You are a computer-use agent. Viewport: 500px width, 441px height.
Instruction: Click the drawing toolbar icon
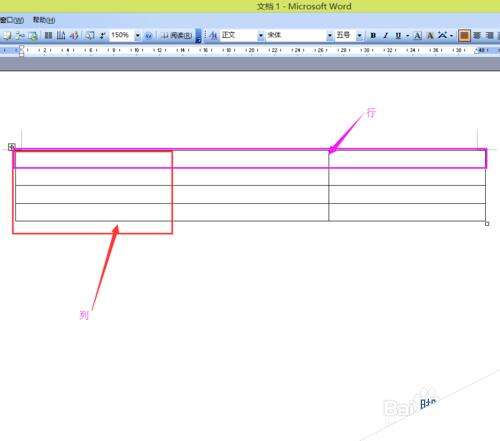[74, 35]
